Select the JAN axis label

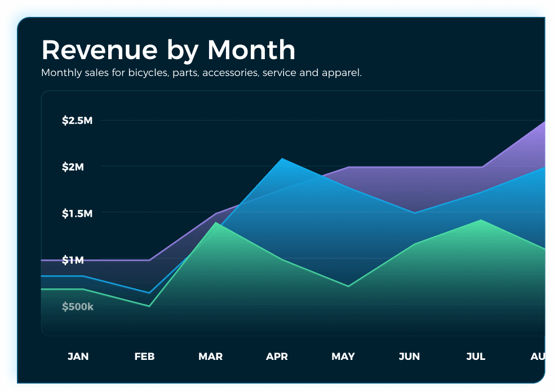click(78, 356)
